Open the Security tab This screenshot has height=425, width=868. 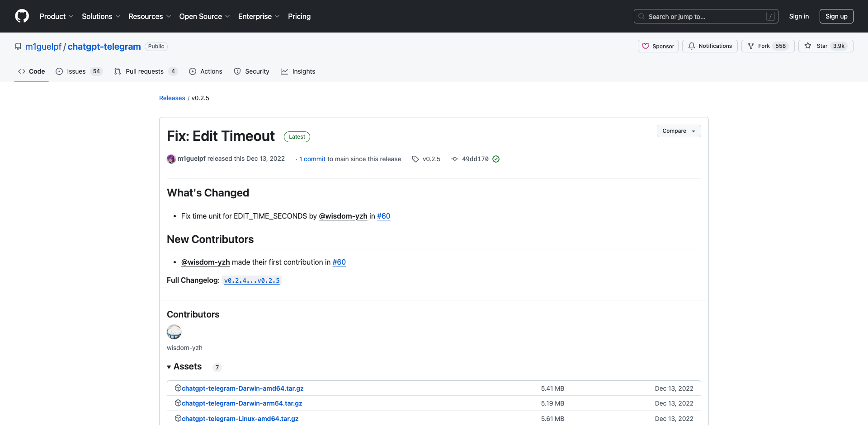click(252, 71)
